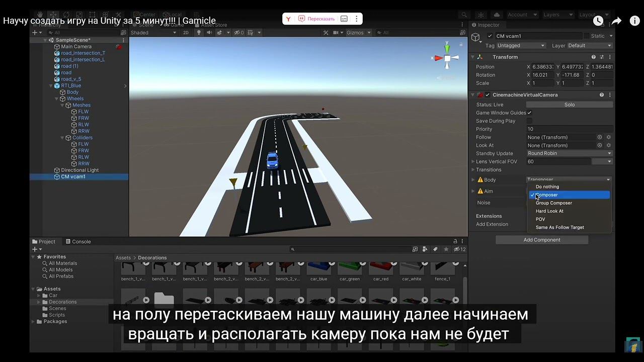Viewport: 644px width, 362px height.
Task: Click the blue car in the Scene view
Action: (272, 160)
